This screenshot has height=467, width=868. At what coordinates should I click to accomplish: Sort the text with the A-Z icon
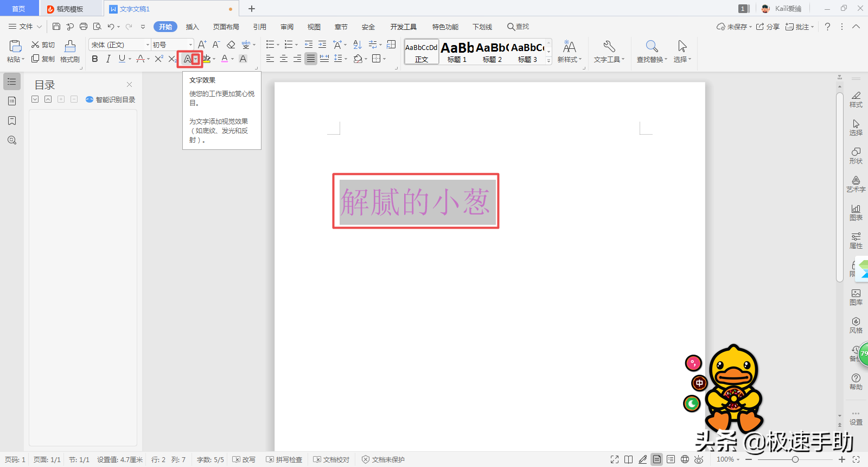point(358,45)
